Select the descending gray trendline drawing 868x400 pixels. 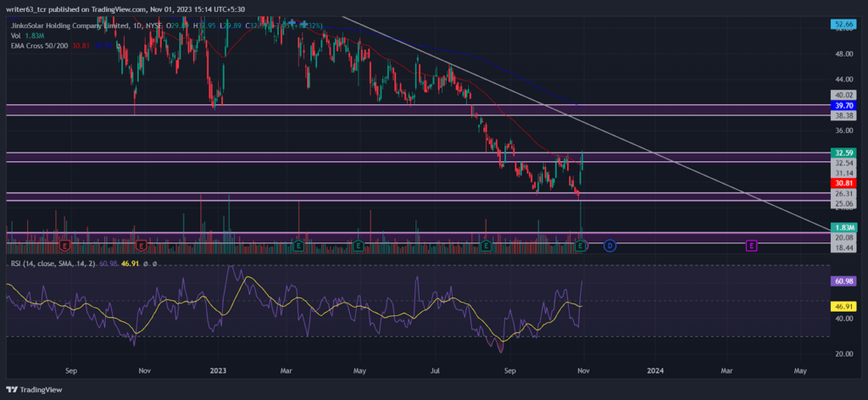click(587, 122)
